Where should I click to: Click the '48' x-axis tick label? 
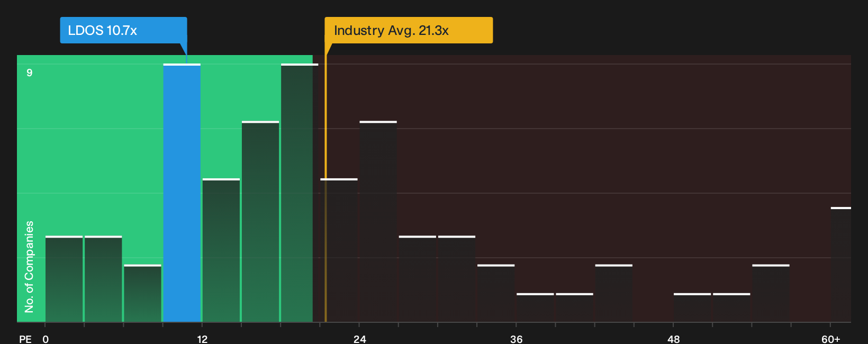673,339
